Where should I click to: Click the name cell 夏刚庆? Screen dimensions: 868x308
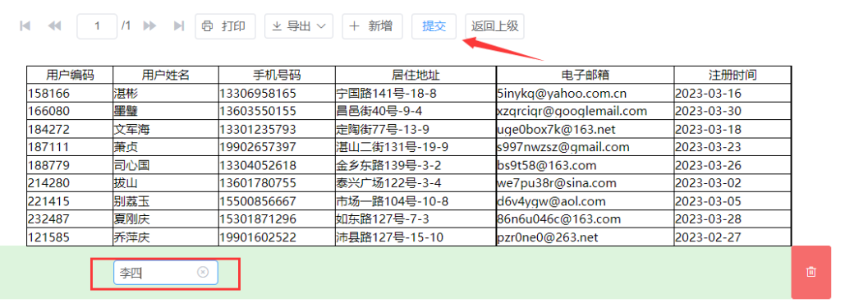tap(166, 219)
